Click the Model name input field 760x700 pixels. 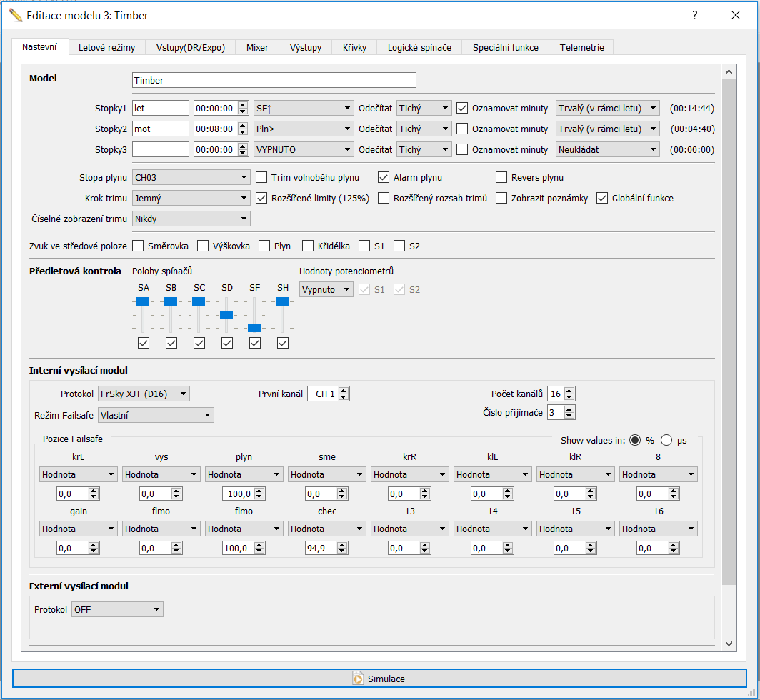click(274, 81)
